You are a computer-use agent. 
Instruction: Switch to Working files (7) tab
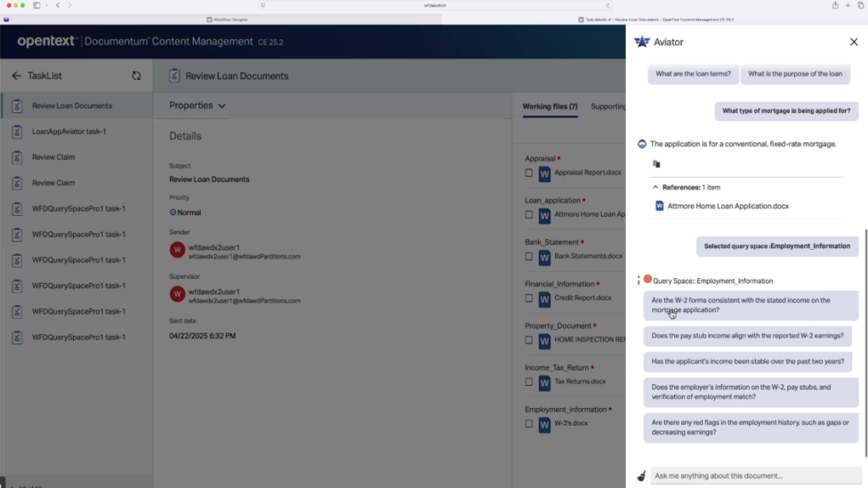550,107
